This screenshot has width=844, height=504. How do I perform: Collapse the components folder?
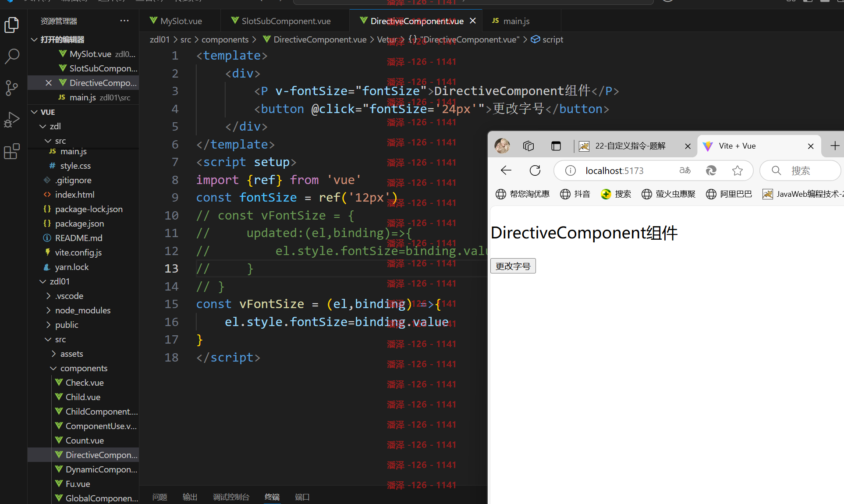(x=83, y=368)
